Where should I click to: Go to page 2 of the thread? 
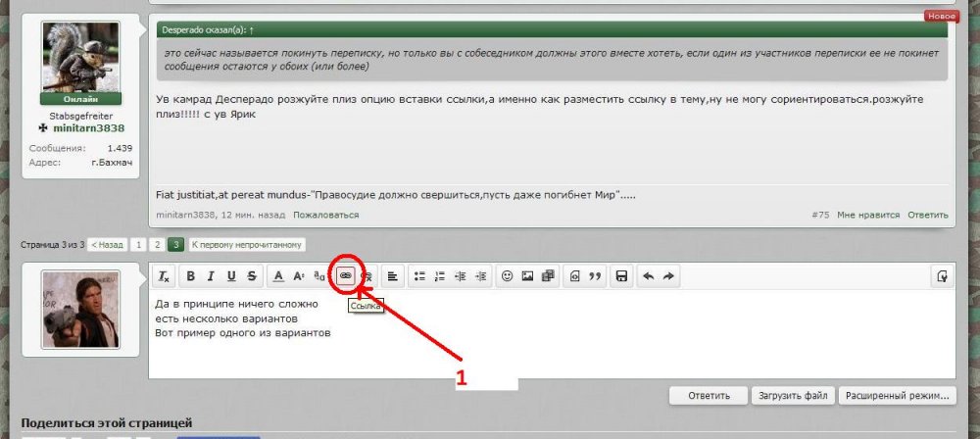[x=157, y=244]
